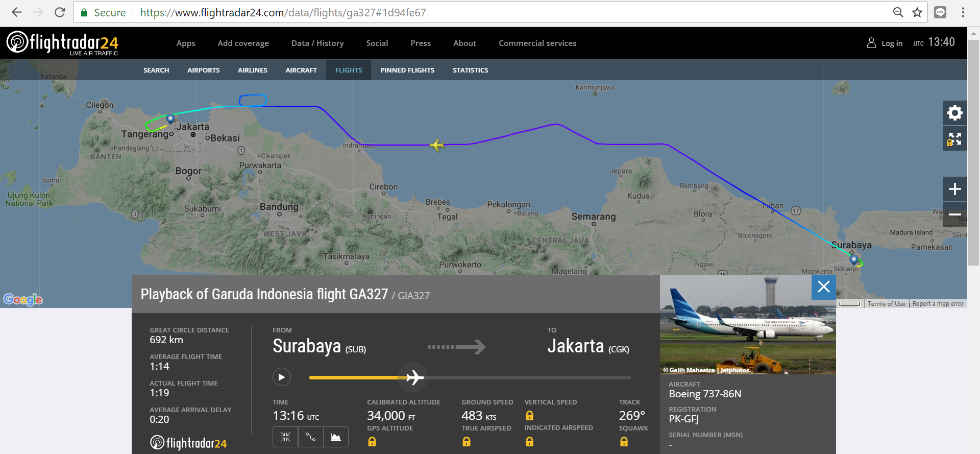Click the locked indicated airspeed icon
This screenshot has width=980, height=454.
(530, 442)
